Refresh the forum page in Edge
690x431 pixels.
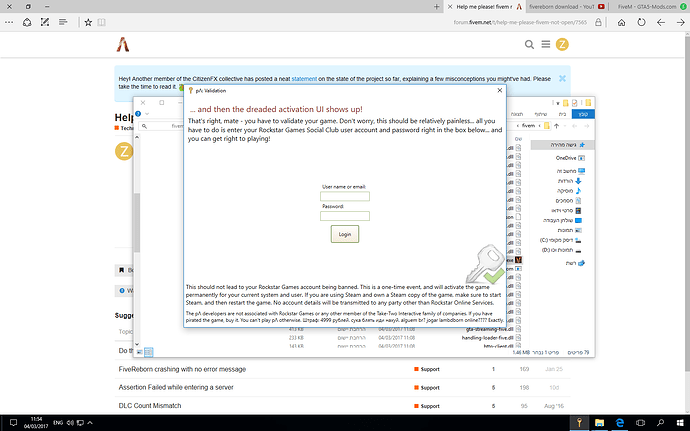coord(641,22)
